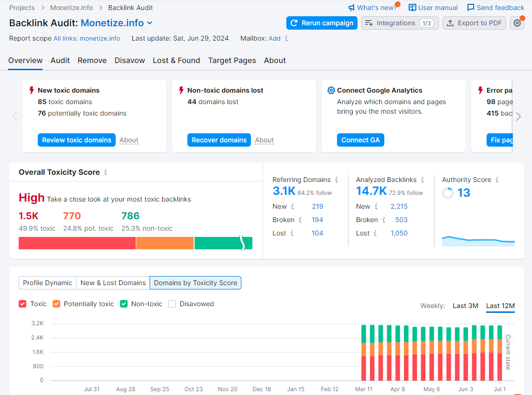Open the Overview tab

pos(25,60)
